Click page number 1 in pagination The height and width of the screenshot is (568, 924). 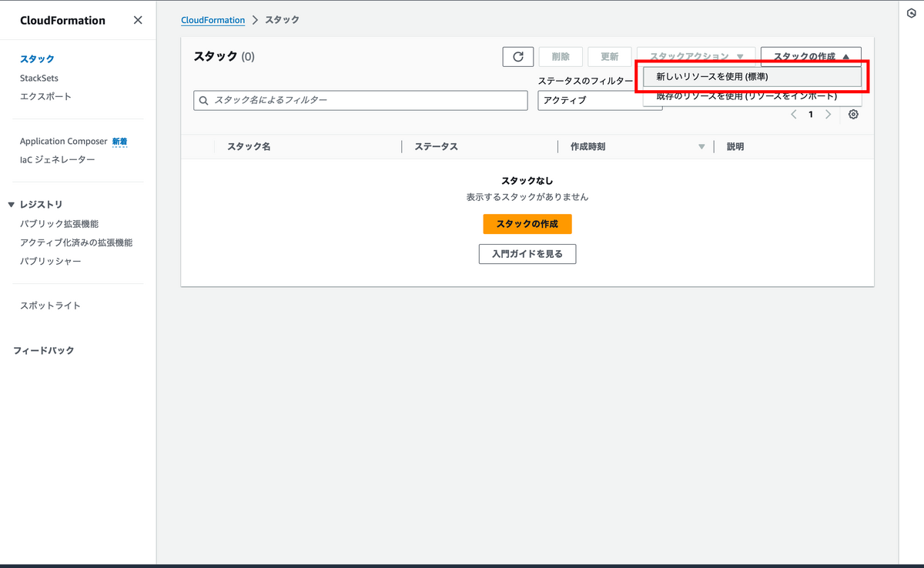coord(811,114)
